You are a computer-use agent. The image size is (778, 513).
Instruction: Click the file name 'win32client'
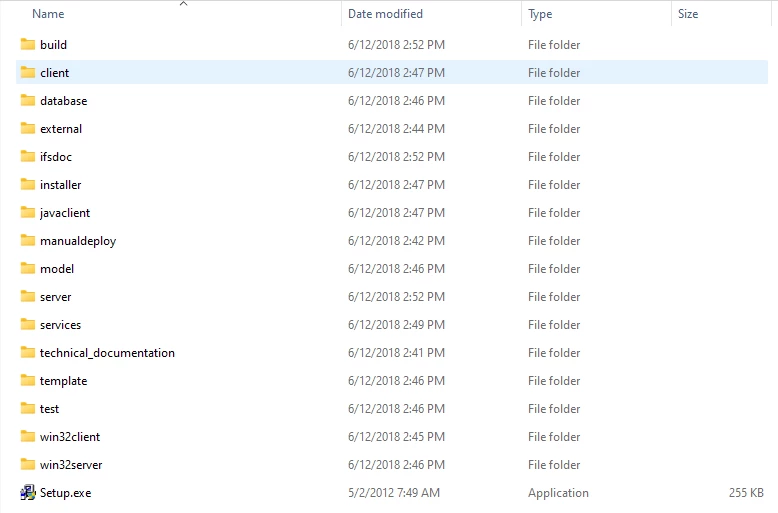(x=70, y=437)
